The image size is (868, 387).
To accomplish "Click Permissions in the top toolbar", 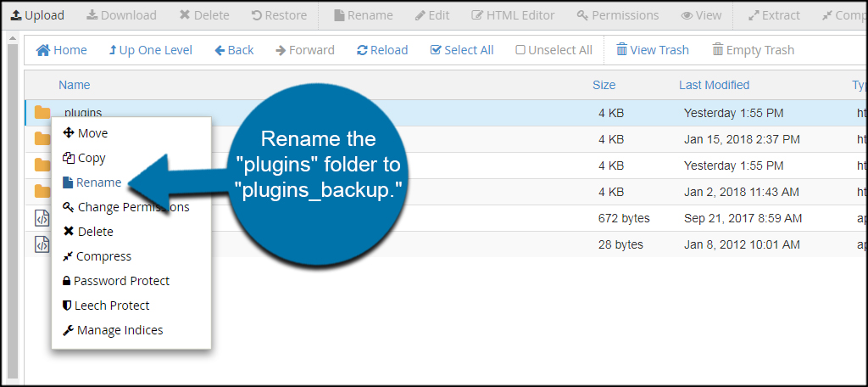I will click(x=618, y=15).
